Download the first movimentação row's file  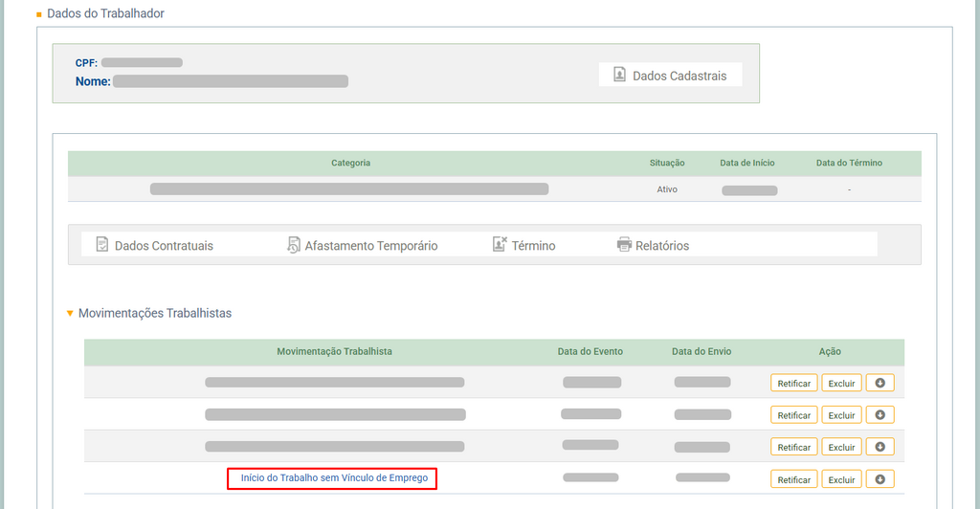coord(880,383)
